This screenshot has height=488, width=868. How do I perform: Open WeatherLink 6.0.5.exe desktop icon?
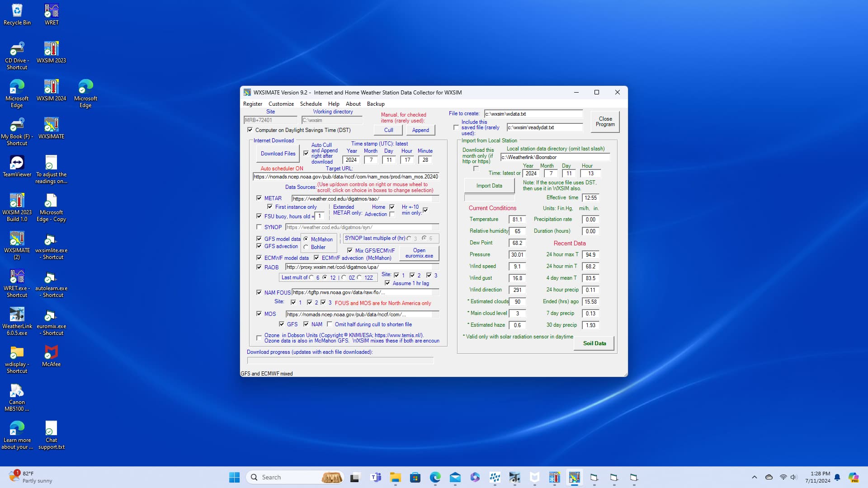tap(17, 321)
